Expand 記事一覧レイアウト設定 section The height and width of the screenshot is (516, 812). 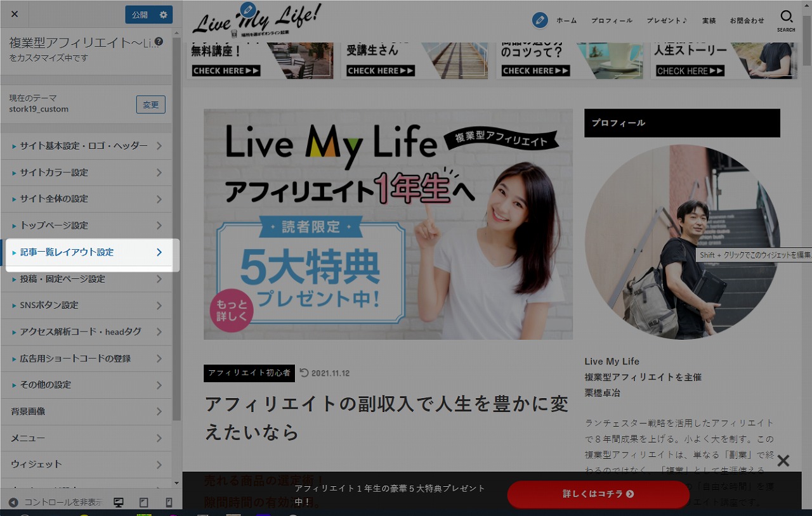pyautogui.click(x=87, y=252)
